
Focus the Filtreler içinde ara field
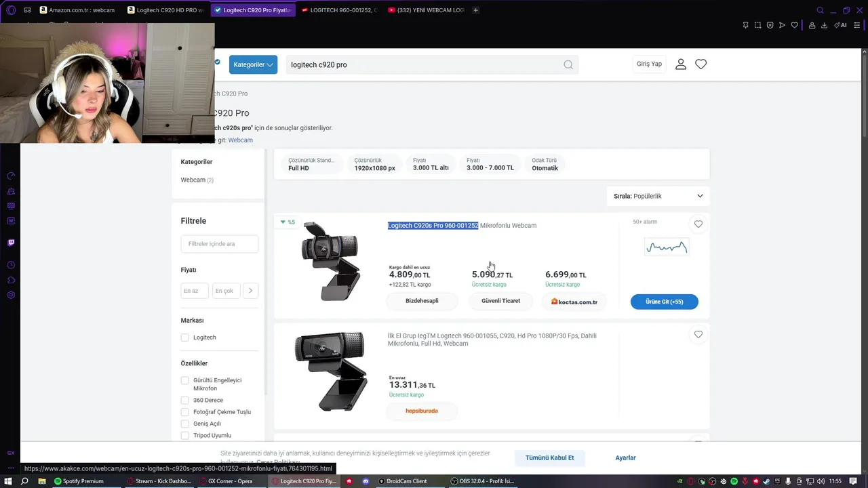[x=220, y=244]
